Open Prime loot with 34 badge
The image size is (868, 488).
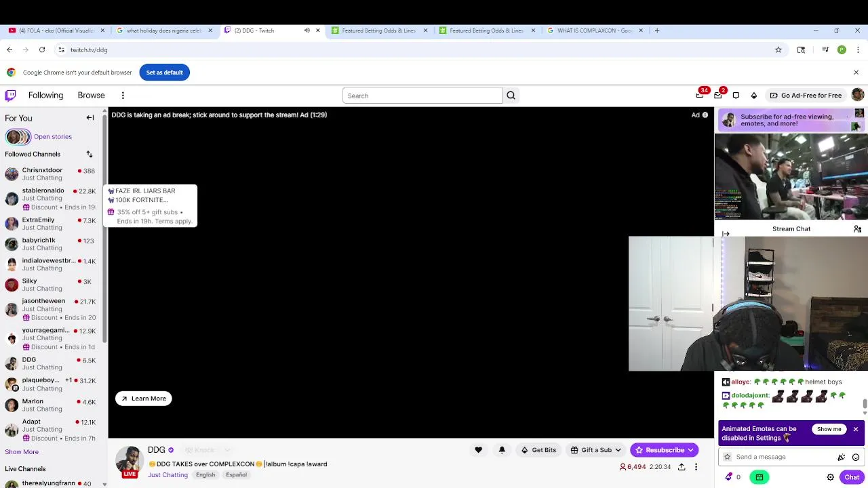700,96
